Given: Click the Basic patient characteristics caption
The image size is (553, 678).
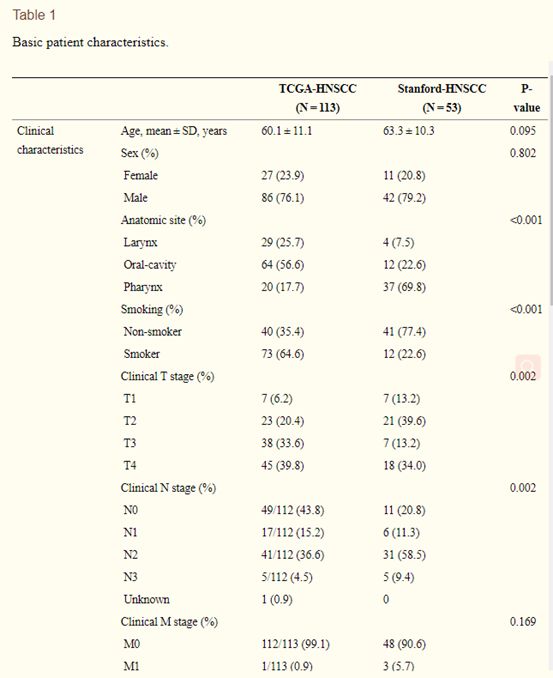Looking at the screenshot, I should [x=90, y=42].
